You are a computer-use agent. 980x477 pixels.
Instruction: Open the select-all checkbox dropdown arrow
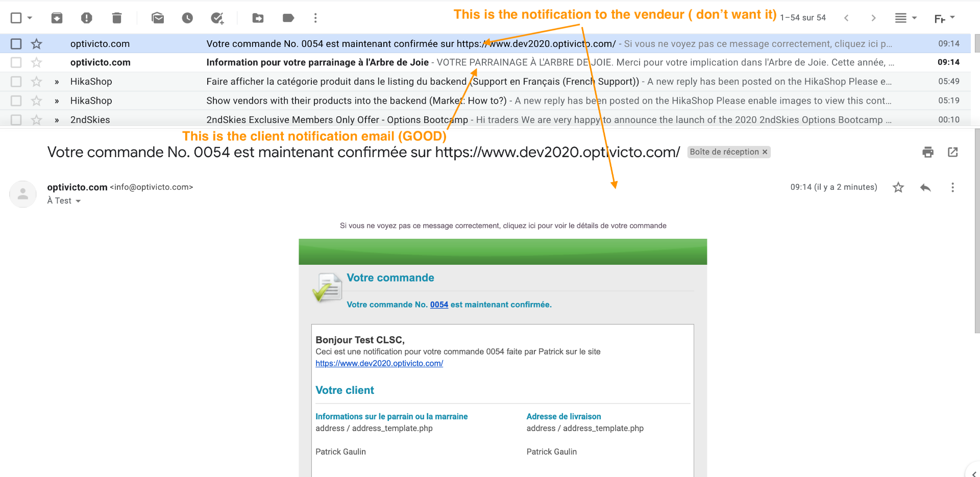pyautogui.click(x=30, y=18)
